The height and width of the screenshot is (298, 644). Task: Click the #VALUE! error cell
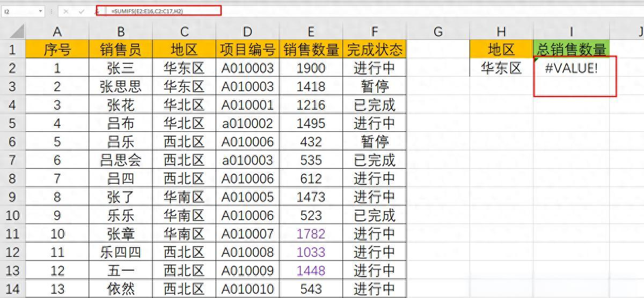point(572,68)
